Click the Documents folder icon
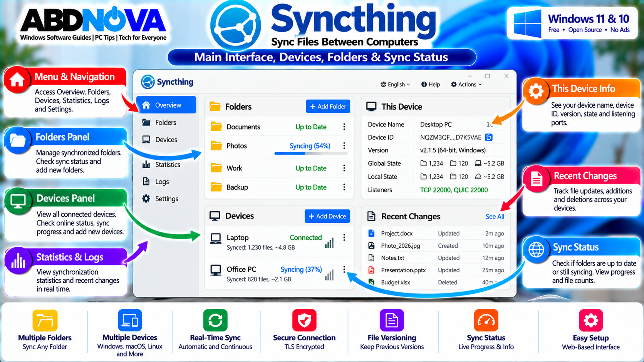This screenshot has width=644, height=362. click(216, 127)
